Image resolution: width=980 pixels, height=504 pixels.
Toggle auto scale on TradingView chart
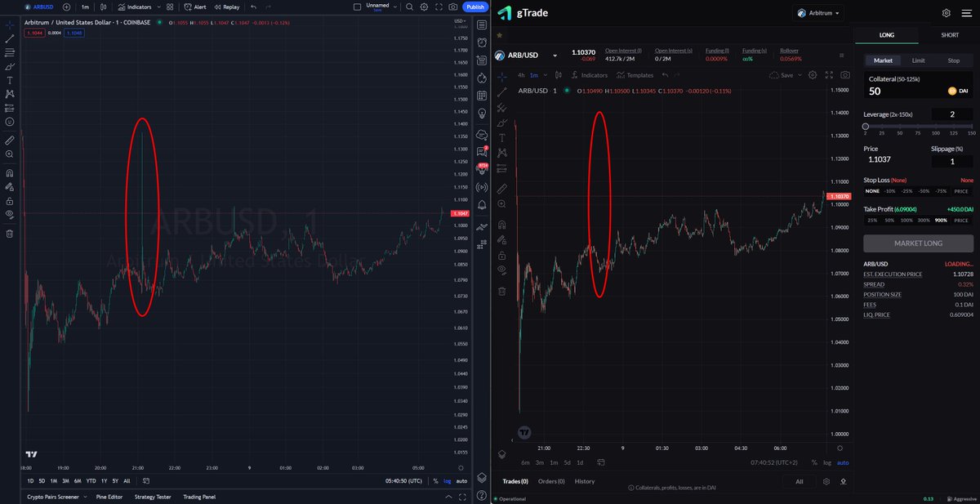pos(461,481)
